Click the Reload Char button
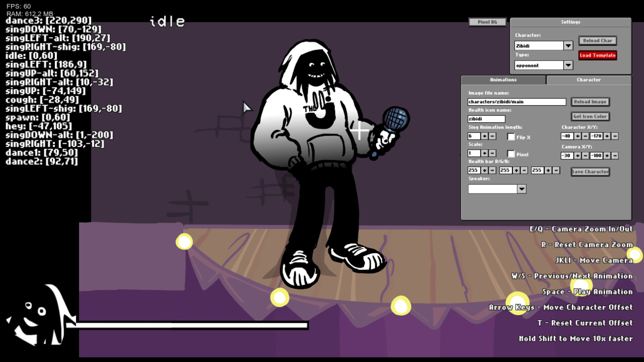Viewport: 644px width, 362px height. click(x=597, y=41)
